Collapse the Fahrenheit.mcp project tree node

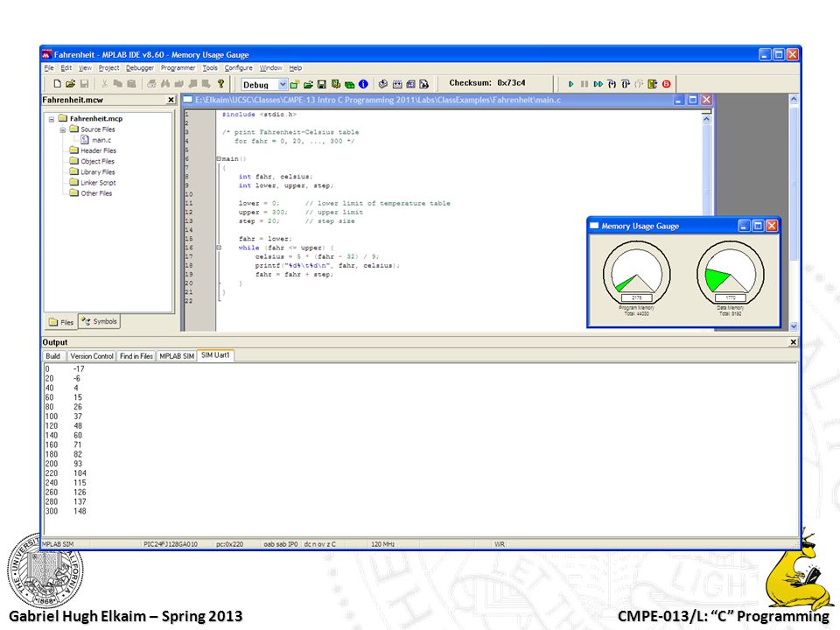click(52, 119)
